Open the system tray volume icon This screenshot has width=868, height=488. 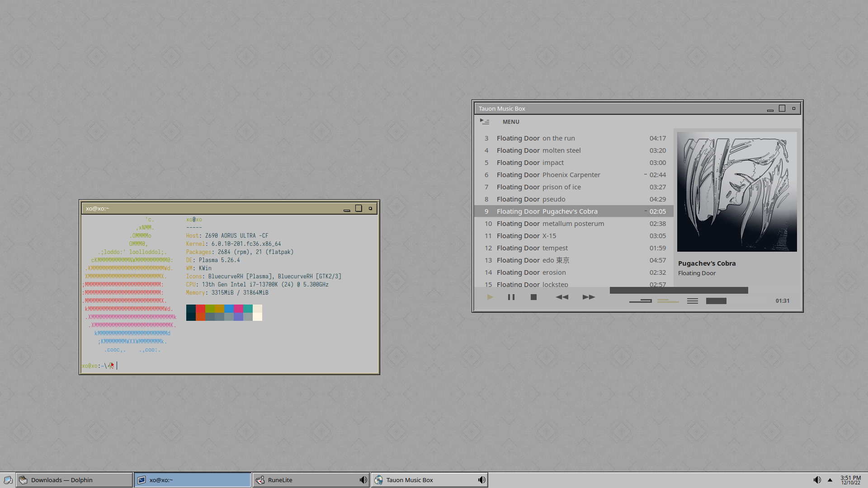pyautogui.click(x=817, y=480)
